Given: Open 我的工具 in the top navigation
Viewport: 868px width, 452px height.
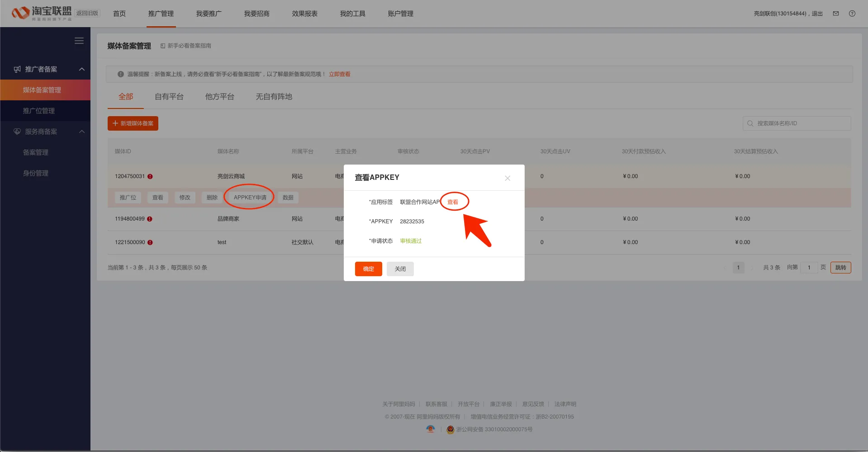Looking at the screenshot, I should [353, 14].
